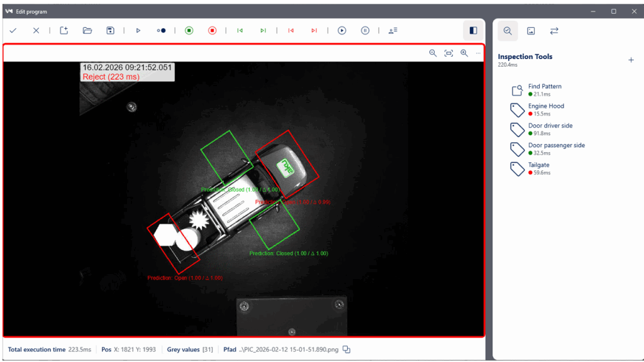Screen dimensions: 644x362
Task: Create a new program
Action: pyautogui.click(x=64, y=30)
